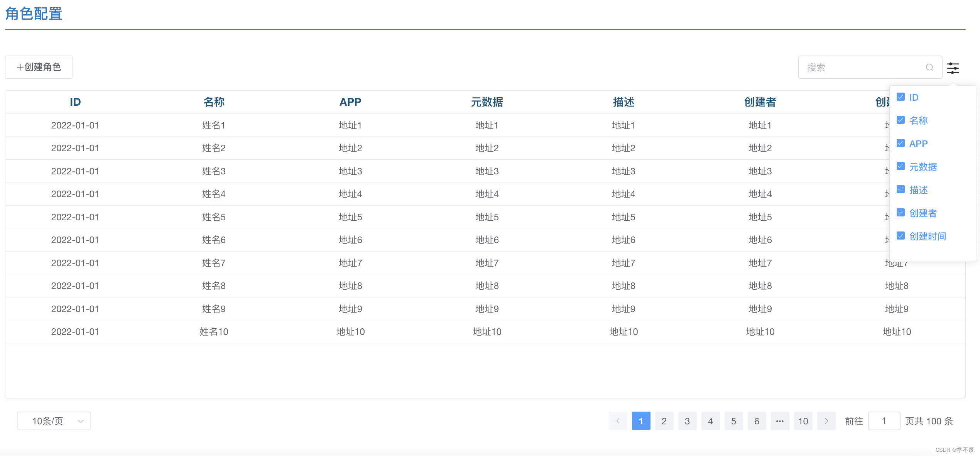The height and width of the screenshot is (456, 980).
Task: Uncheck the 元数据 column checkbox
Action: click(x=901, y=166)
